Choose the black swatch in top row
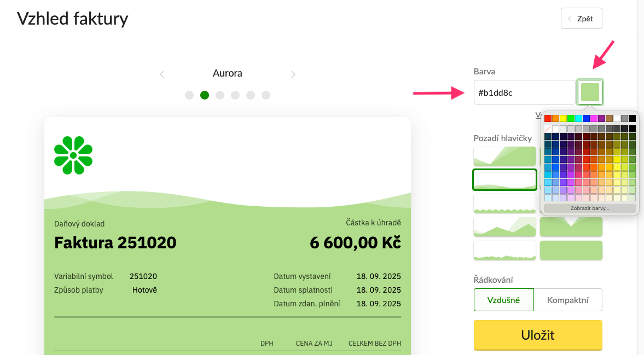This screenshot has width=644, height=355. (632, 118)
